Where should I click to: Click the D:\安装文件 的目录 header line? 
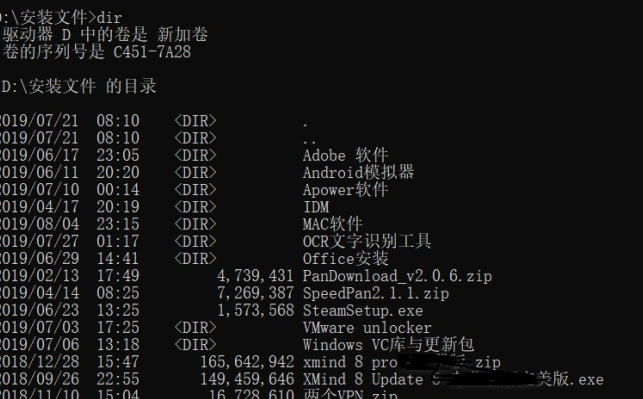(79, 87)
